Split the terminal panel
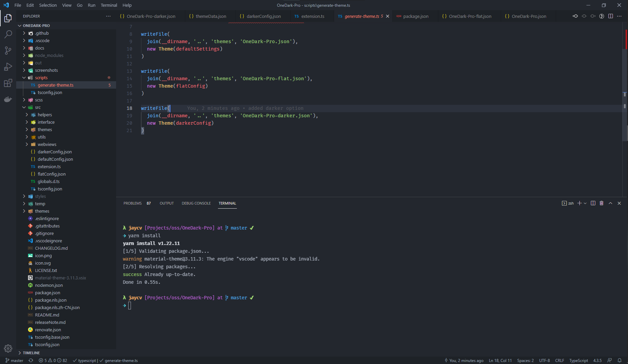This screenshot has width=628, height=364. tap(593, 203)
